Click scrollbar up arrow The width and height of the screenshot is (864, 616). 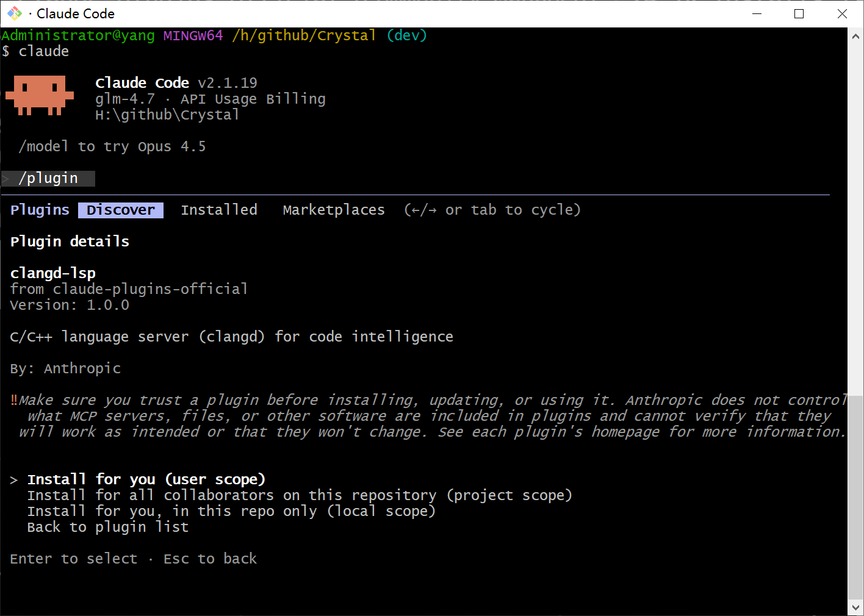tap(855, 36)
